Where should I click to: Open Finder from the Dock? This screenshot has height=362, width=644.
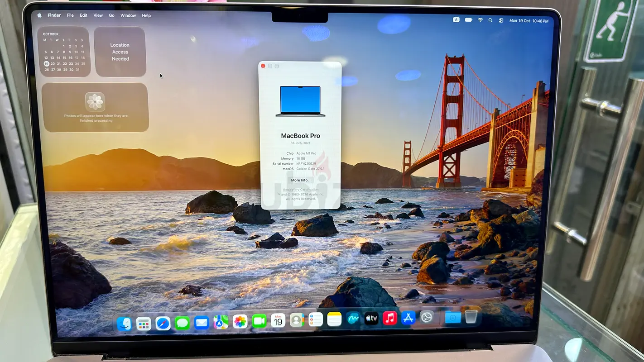point(124,324)
